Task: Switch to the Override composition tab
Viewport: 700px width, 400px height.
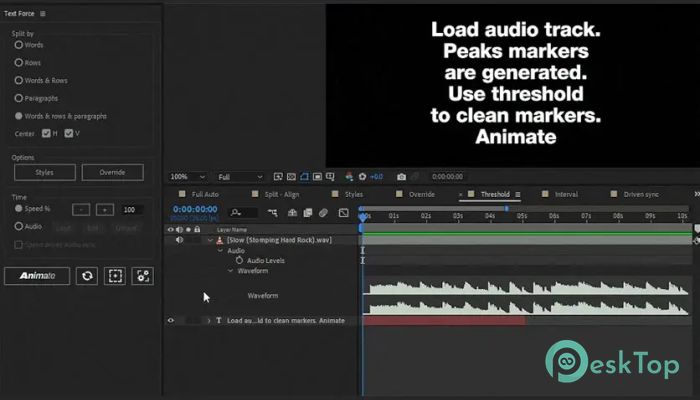Action: point(422,194)
